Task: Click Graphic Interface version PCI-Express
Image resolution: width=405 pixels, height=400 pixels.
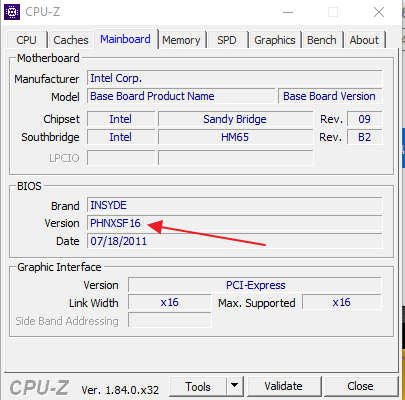Action: point(255,285)
